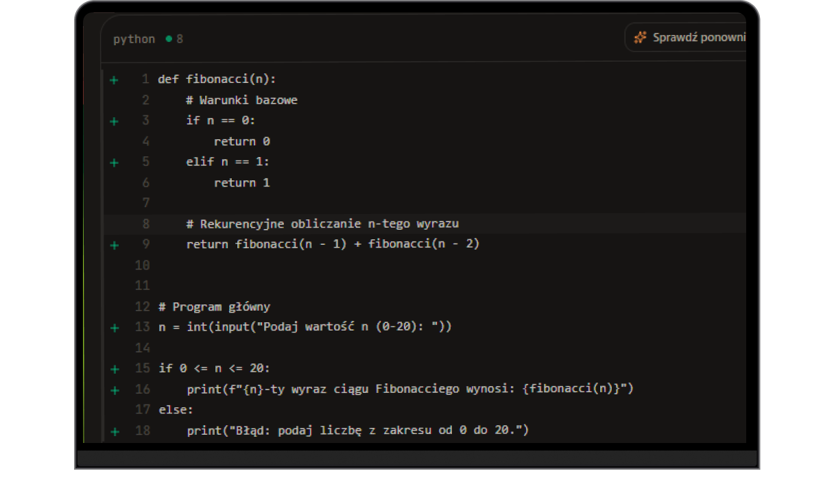
Task: Click the sparkle icon beside Sprawdź ponownie
Action: [640, 38]
